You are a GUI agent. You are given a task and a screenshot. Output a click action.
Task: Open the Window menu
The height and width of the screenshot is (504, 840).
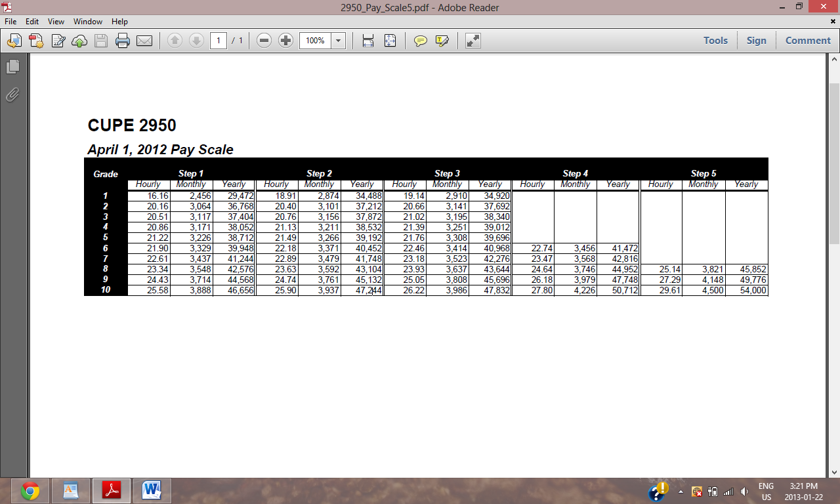(x=88, y=22)
